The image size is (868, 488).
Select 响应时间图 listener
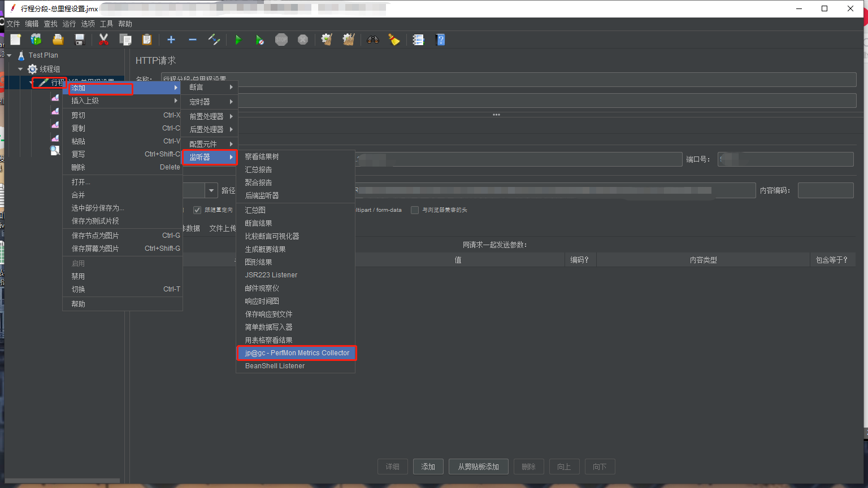pos(296,301)
